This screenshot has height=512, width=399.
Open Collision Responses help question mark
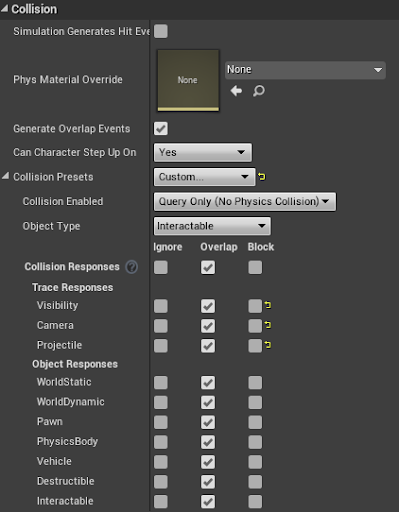coord(132,267)
